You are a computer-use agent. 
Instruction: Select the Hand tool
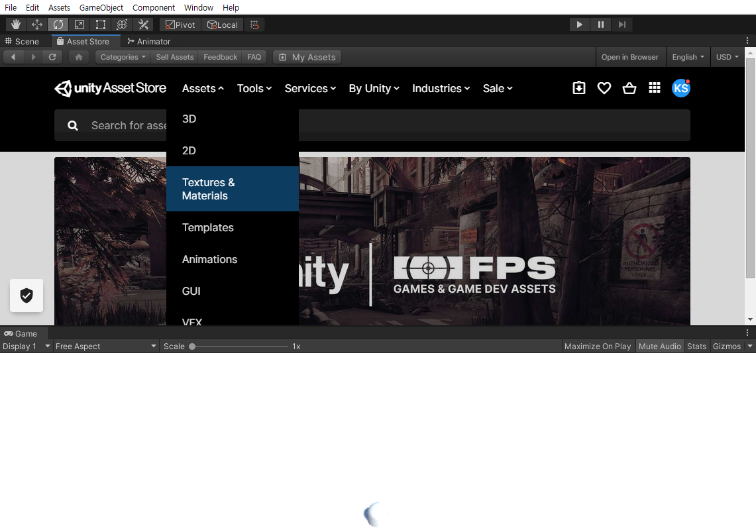point(16,25)
